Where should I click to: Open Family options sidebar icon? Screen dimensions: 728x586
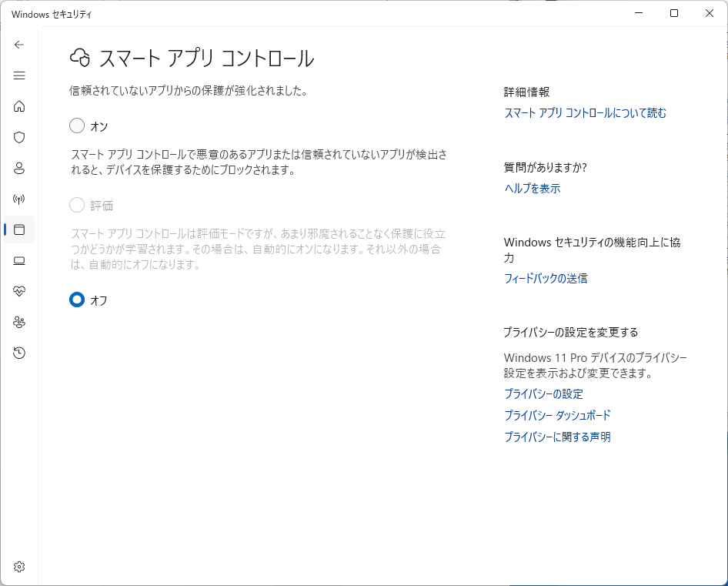19,322
